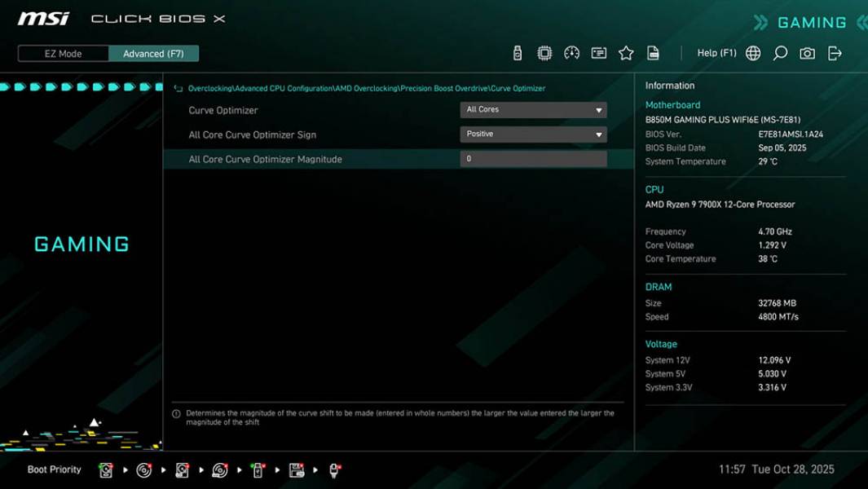Switch to EZ Mode tab
The width and height of the screenshot is (868, 489).
click(62, 53)
